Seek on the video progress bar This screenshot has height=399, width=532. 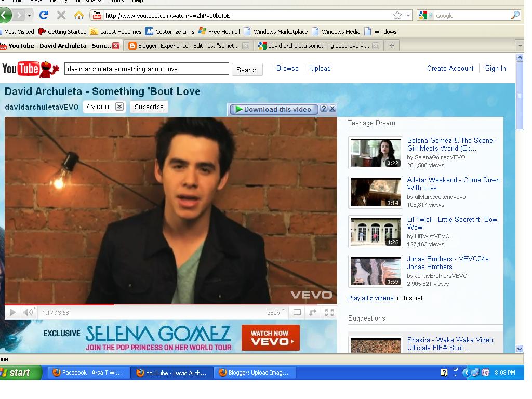click(170, 304)
